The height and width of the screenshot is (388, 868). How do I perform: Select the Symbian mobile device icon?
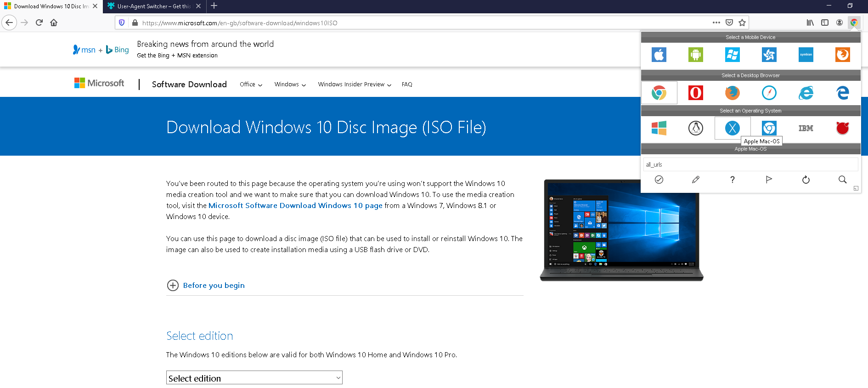click(806, 55)
